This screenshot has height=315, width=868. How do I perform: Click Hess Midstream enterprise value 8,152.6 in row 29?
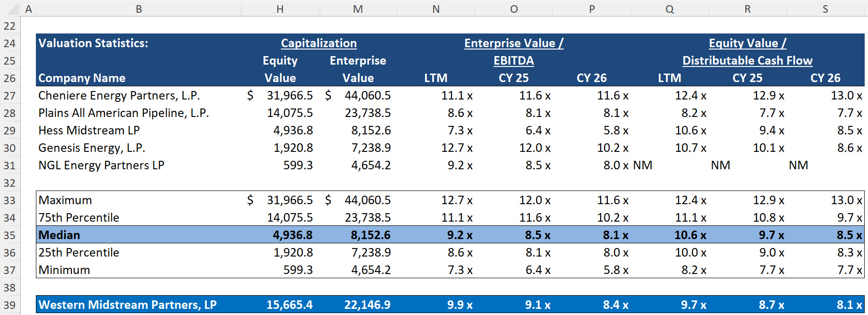coord(371,130)
